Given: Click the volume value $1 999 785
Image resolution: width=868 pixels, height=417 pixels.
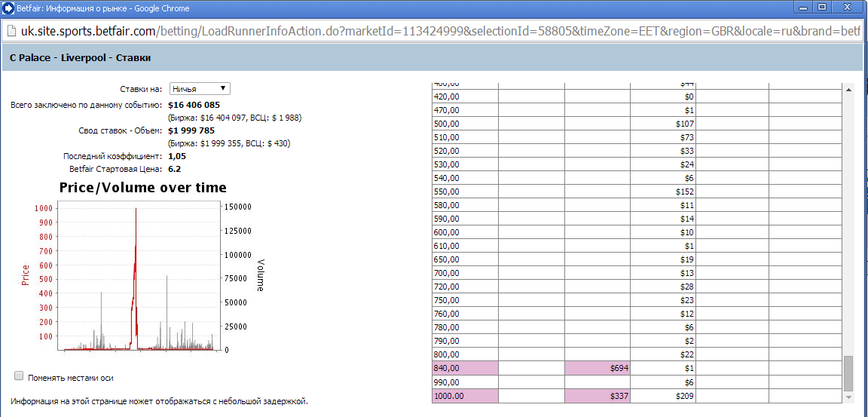Looking at the screenshot, I should pyautogui.click(x=191, y=130).
